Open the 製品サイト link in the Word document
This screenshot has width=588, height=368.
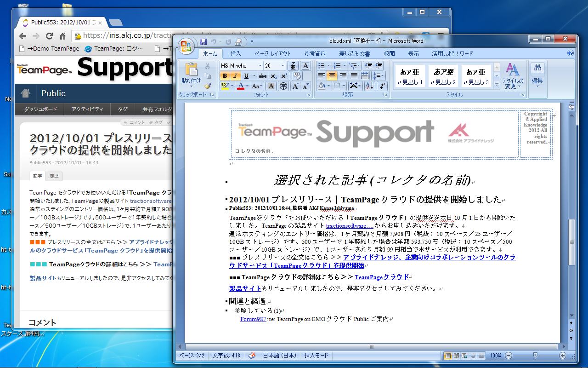(245, 289)
